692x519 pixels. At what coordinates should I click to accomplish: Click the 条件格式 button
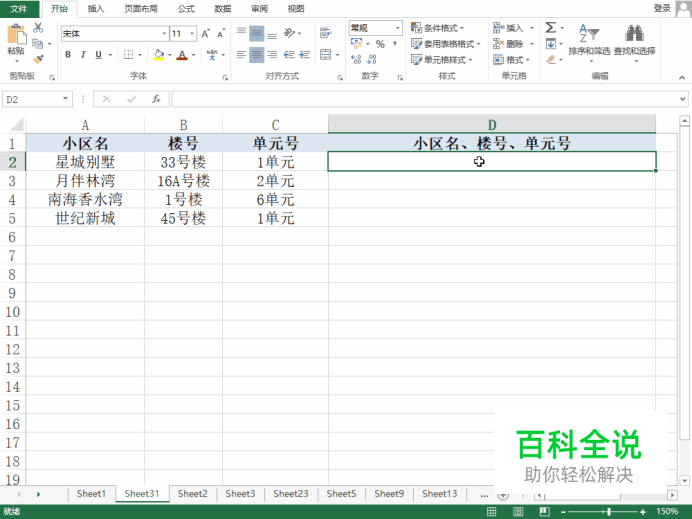pos(445,28)
